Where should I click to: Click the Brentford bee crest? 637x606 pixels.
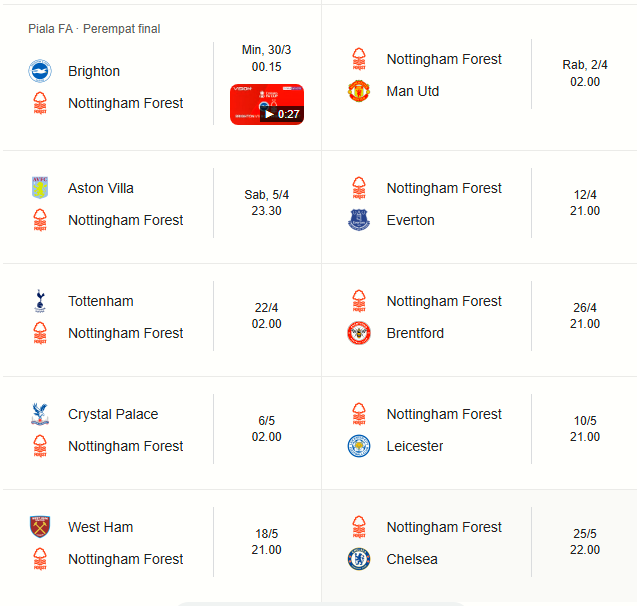point(359,333)
